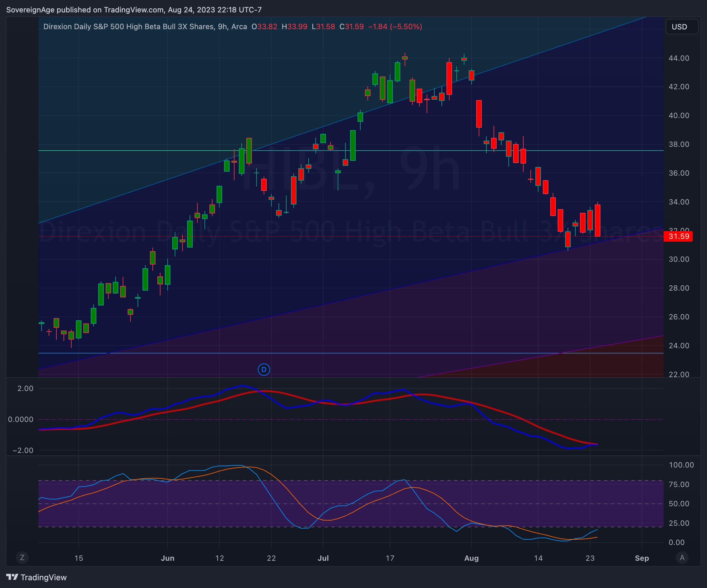The image size is (707, 588).
Task: Click the Aug label on time axis
Action: [471, 558]
